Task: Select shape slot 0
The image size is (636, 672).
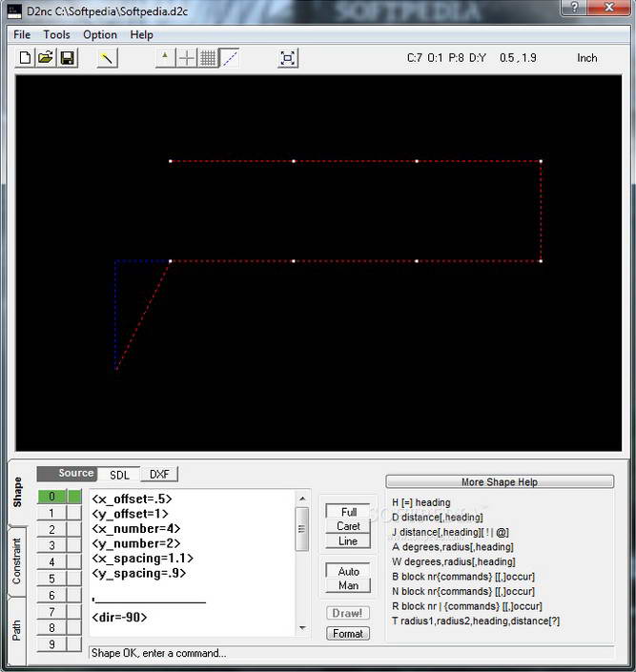Action: point(51,497)
